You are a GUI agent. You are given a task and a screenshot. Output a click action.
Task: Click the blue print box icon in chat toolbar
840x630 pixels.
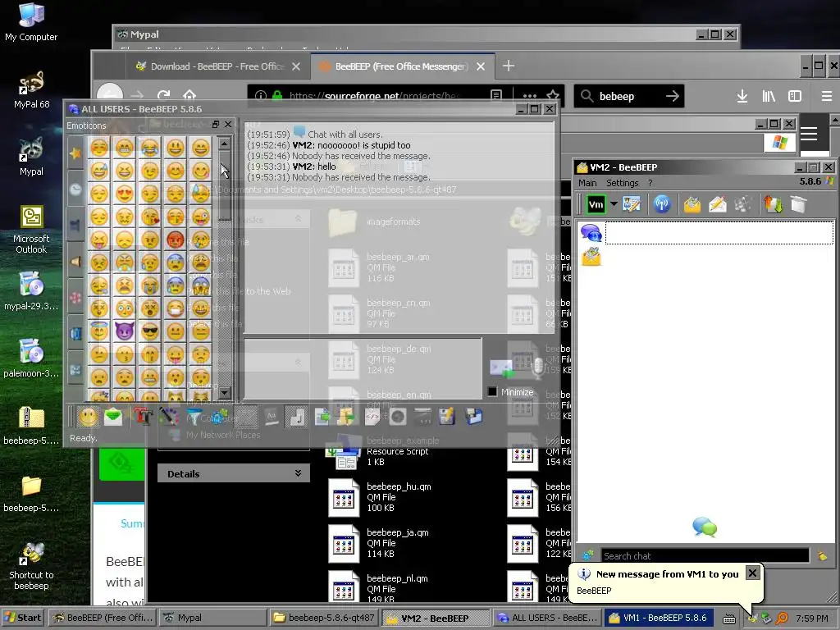point(473,416)
